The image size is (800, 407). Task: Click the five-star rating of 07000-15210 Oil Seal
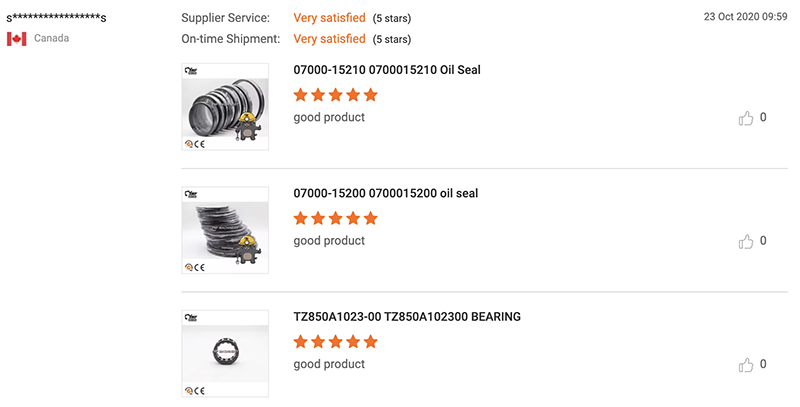[x=336, y=95]
